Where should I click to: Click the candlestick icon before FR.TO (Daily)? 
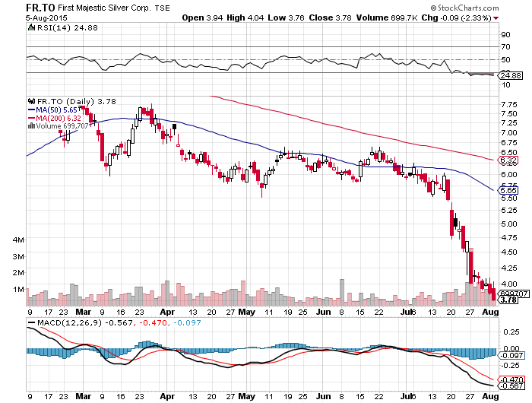pyautogui.click(x=32, y=102)
